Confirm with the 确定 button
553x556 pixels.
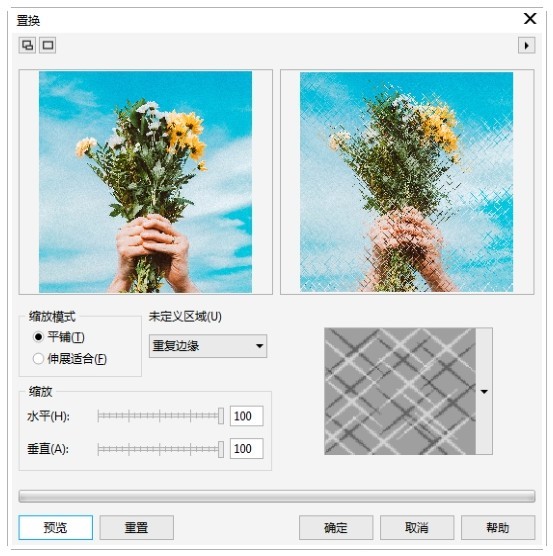(x=336, y=528)
